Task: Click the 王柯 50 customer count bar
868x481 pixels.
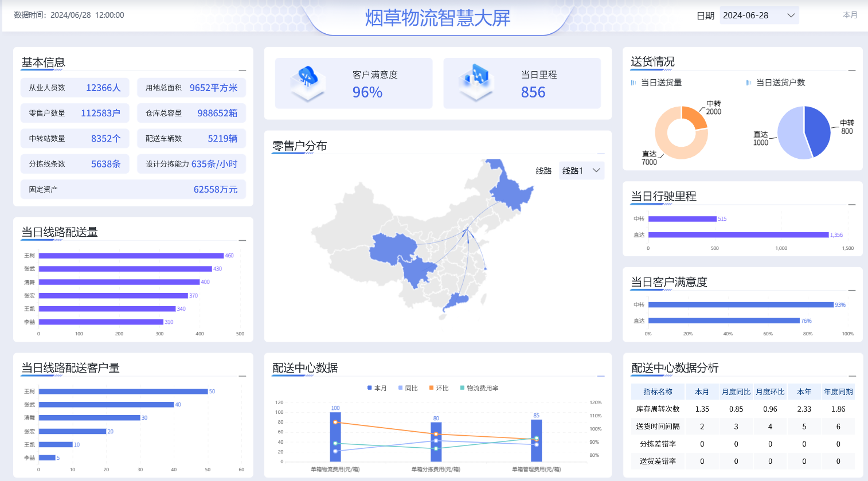Action: [x=123, y=392]
